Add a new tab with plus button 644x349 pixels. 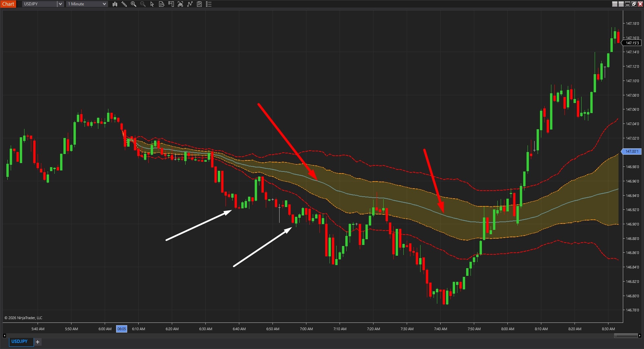click(38, 342)
